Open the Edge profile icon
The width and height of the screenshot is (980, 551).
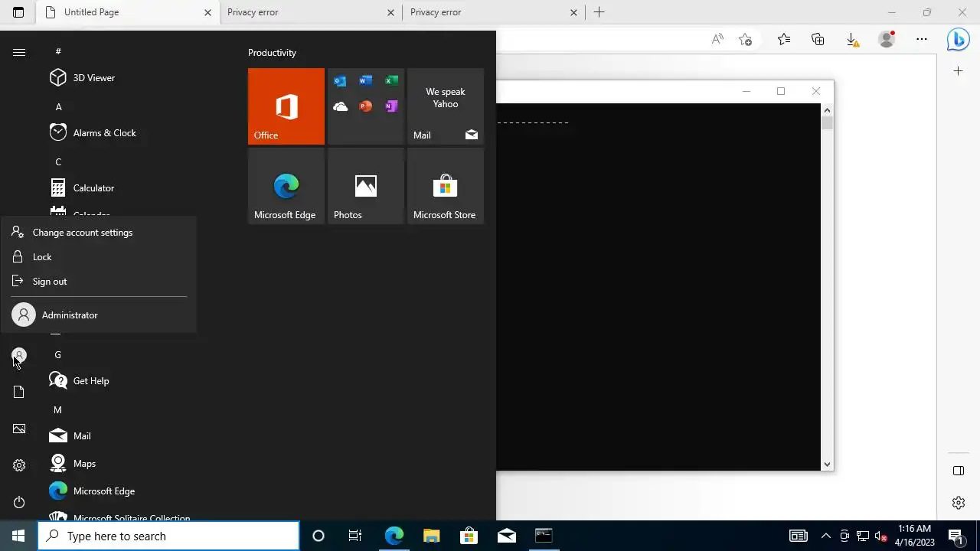(887, 40)
